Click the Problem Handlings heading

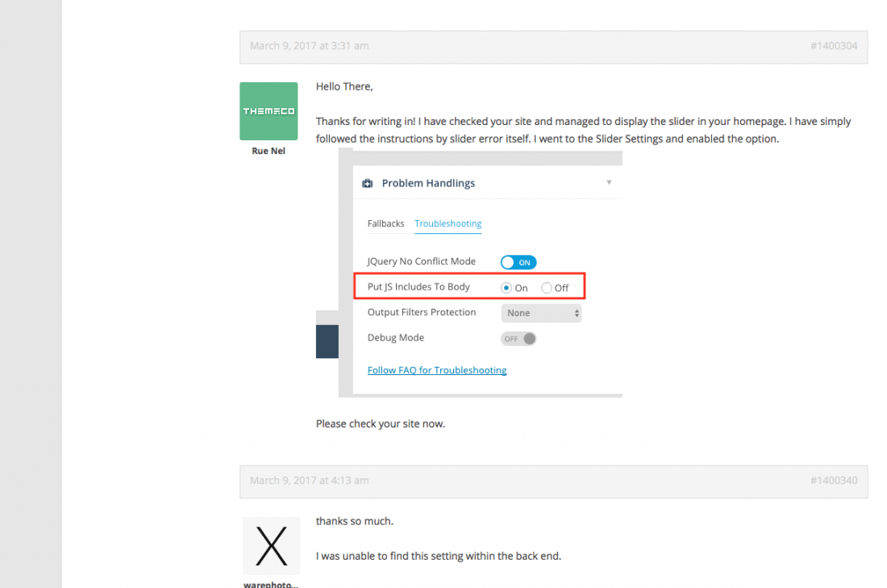pyautogui.click(x=428, y=183)
